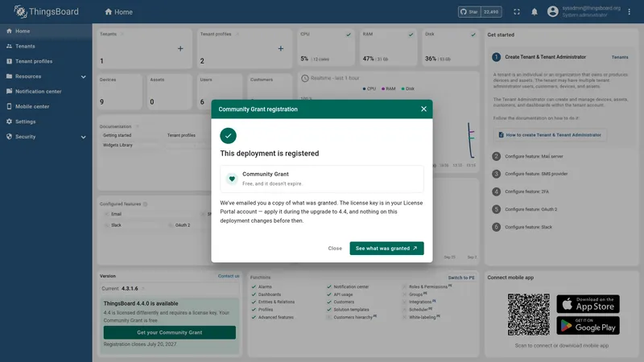Click the ThingsBoard logo
644x362 pixels.
(46, 11)
